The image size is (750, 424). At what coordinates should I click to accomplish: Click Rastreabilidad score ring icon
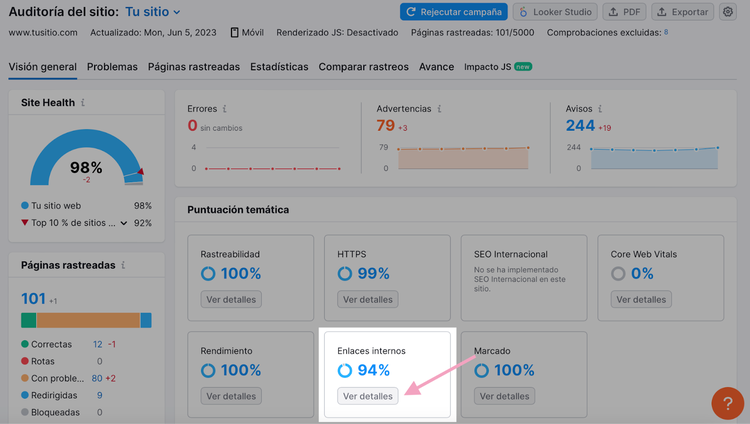click(x=208, y=274)
